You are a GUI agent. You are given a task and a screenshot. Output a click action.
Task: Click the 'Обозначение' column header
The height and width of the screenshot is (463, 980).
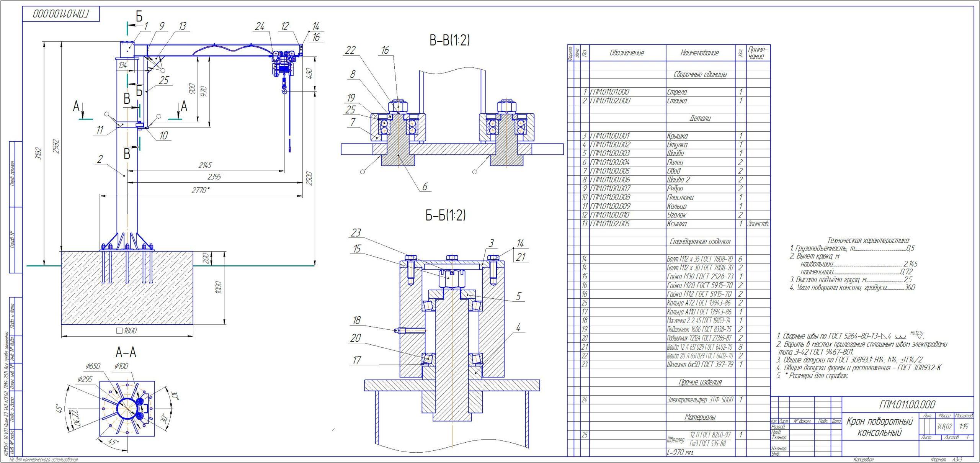627,53
